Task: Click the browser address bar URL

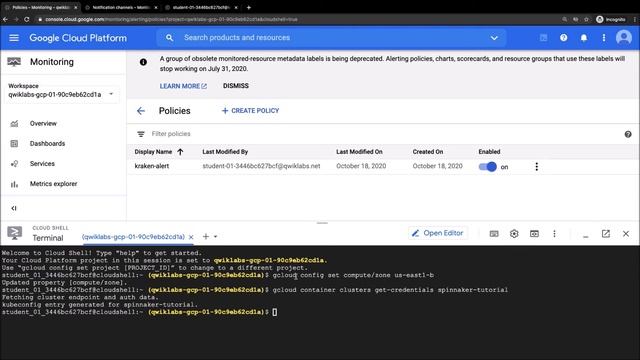Action: pos(171,19)
